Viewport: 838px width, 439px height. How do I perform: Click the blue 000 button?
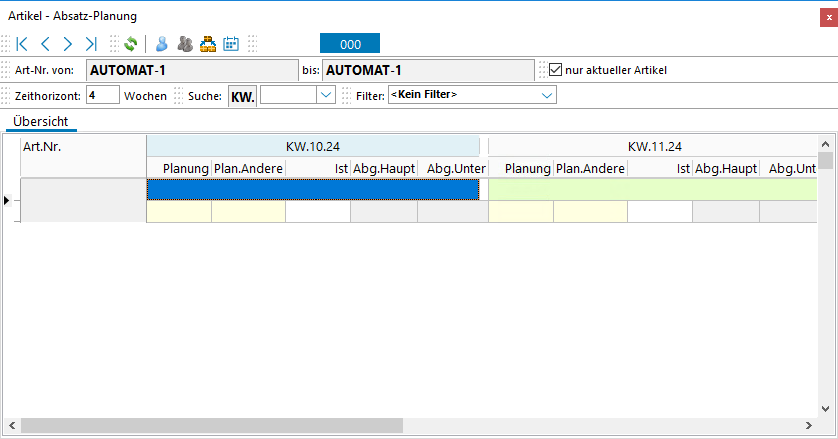click(350, 44)
